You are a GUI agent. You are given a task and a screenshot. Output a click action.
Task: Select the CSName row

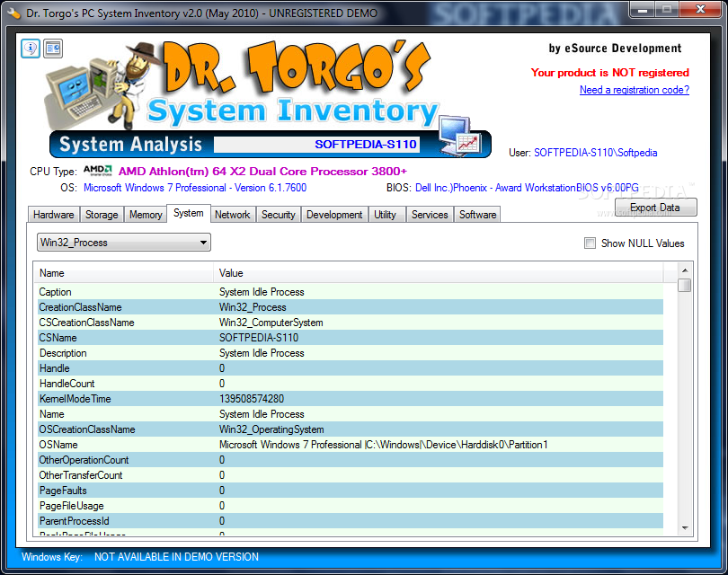(x=351, y=338)
